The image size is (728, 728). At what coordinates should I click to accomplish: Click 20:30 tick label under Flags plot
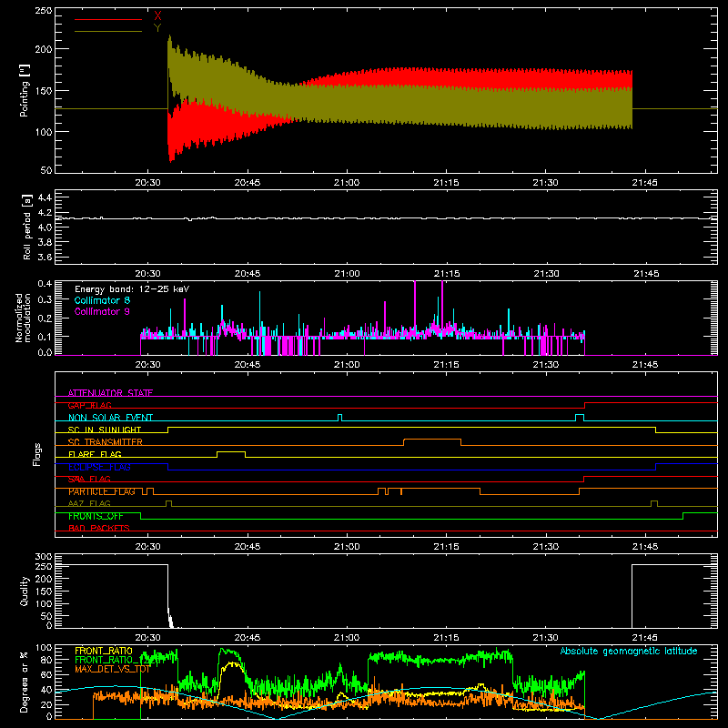(147, 547)
